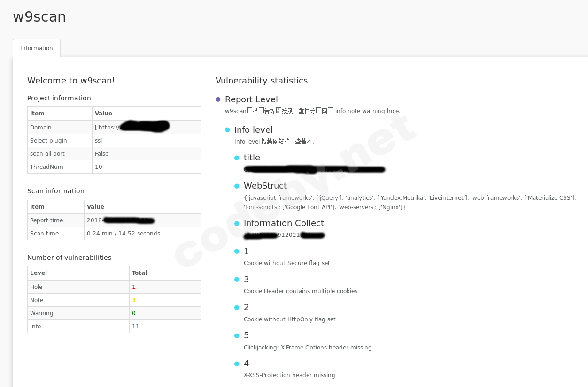Click 'Clickjacking: X-Frame-Options header missing'
The height and width of the screenshot is (387, 588).
(x=308, y=348)
